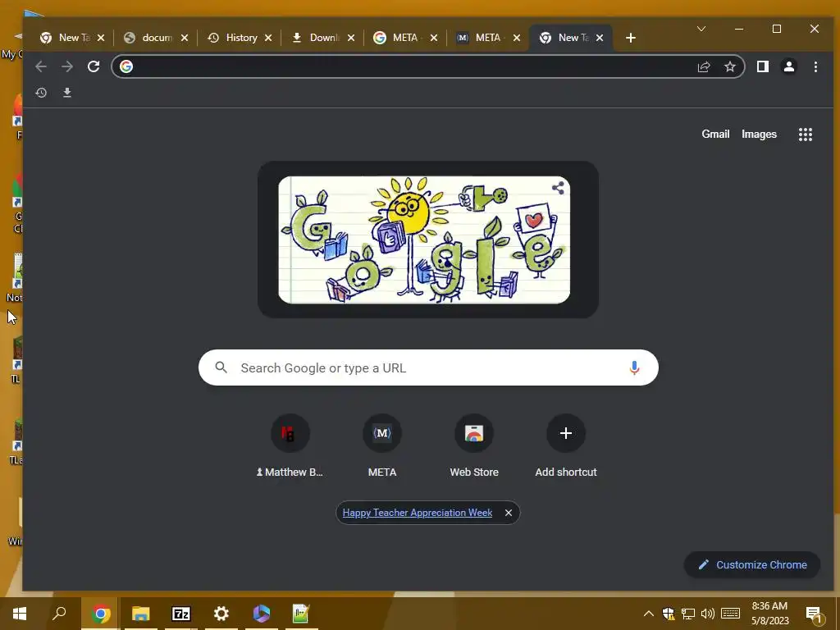
Task: Open touch keyboard tray icon
Action: (x=730, y=614)
